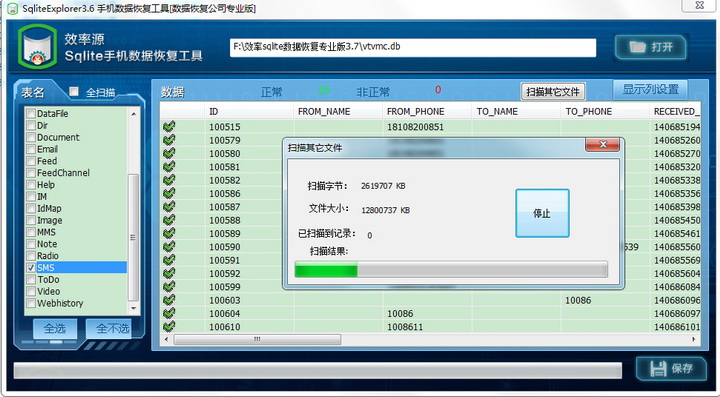This screenshot has width=720, height=397.
Task: Click the checkmark icon beside row 100579
Action: [x=169, y=140]
